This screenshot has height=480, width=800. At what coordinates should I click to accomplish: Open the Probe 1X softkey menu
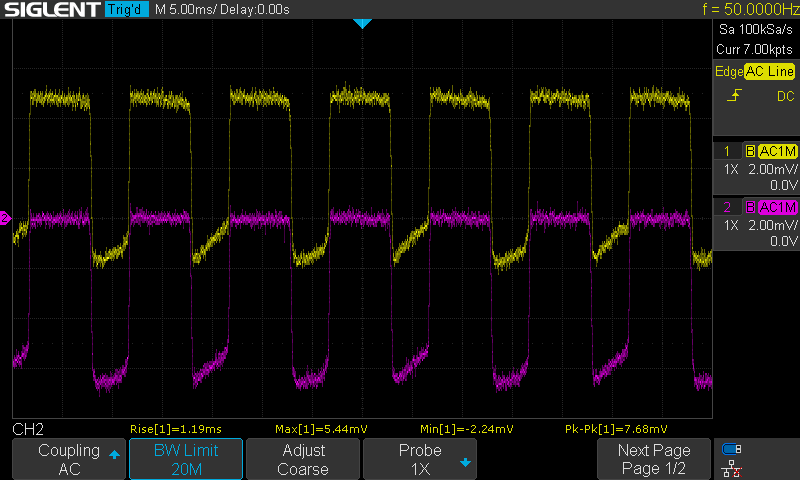[x=420, y=459]
